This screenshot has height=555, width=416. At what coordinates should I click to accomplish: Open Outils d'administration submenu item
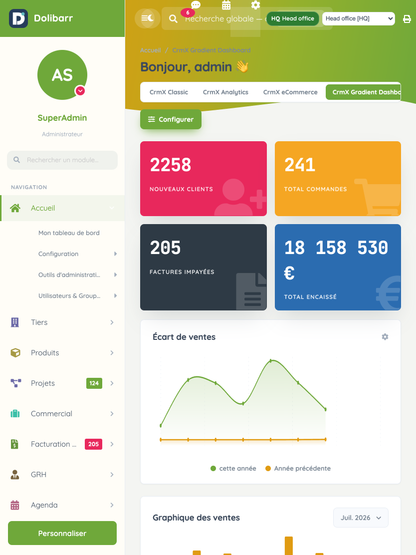[x=69, y=275]
